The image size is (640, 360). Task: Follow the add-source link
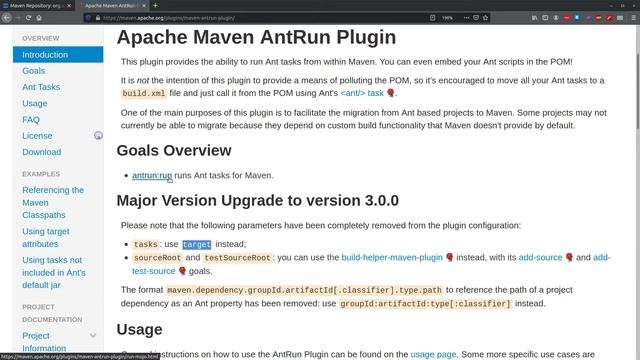(x=540, y=257)
